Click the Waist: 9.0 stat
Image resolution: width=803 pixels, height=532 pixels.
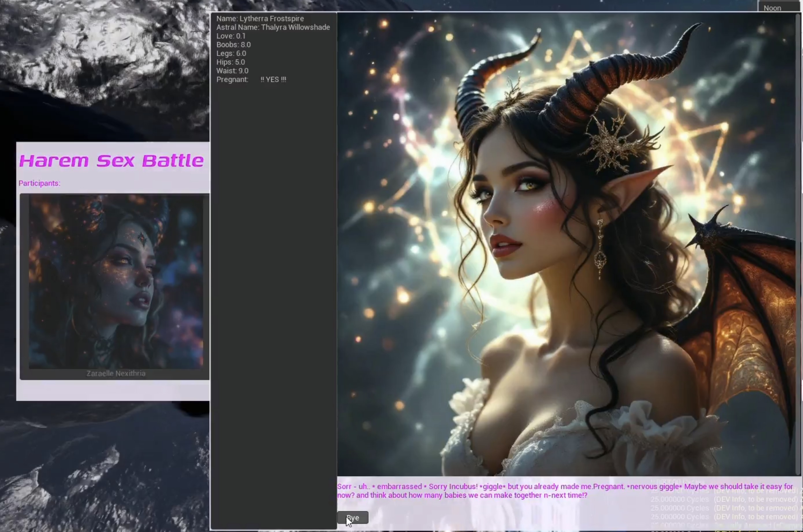pos(232,71)
